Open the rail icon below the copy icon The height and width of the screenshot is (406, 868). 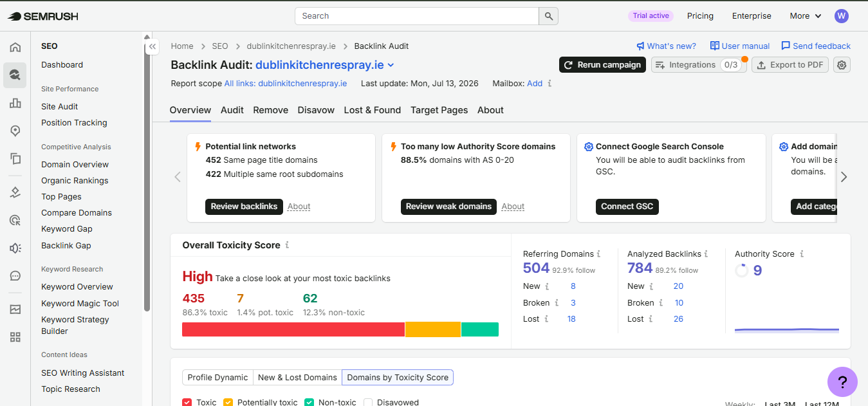click(15, 192)
